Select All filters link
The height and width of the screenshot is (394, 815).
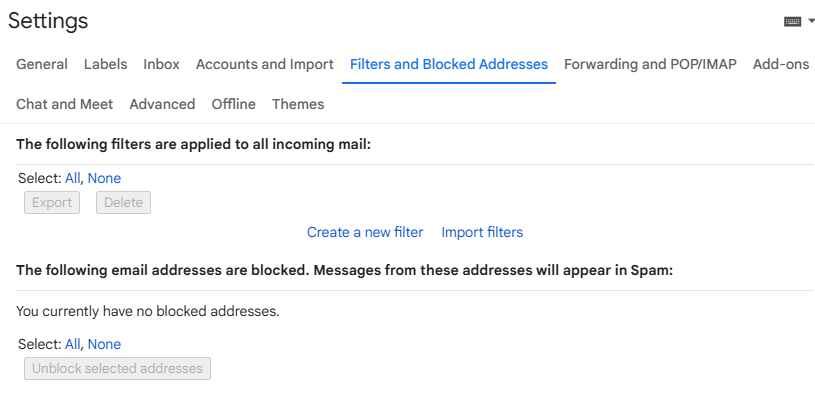[72, 178]
